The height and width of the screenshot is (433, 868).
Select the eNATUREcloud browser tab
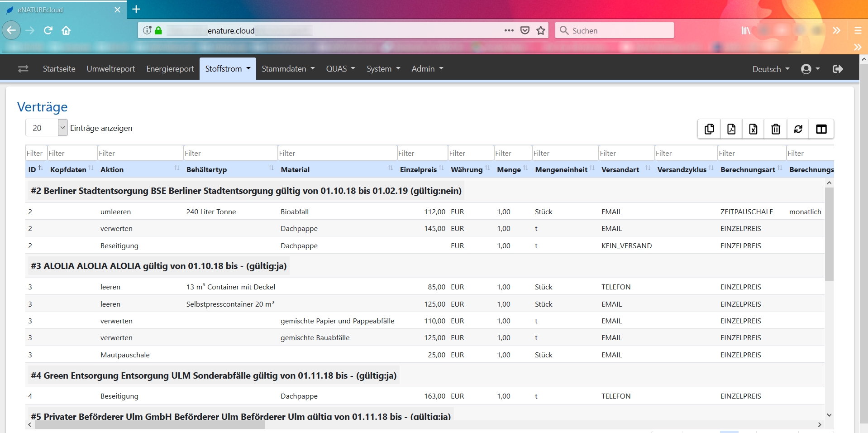[x=63, y=10]
